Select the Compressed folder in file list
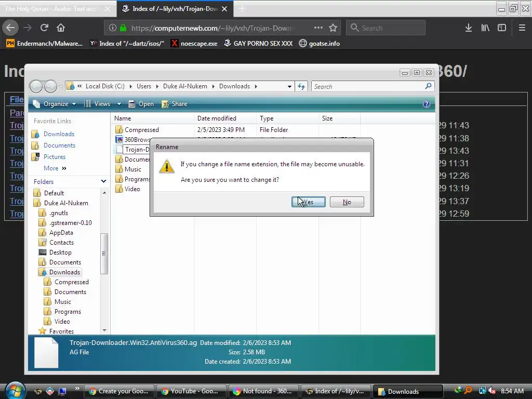This screenshot has height=399, width=532. (141, 130)
